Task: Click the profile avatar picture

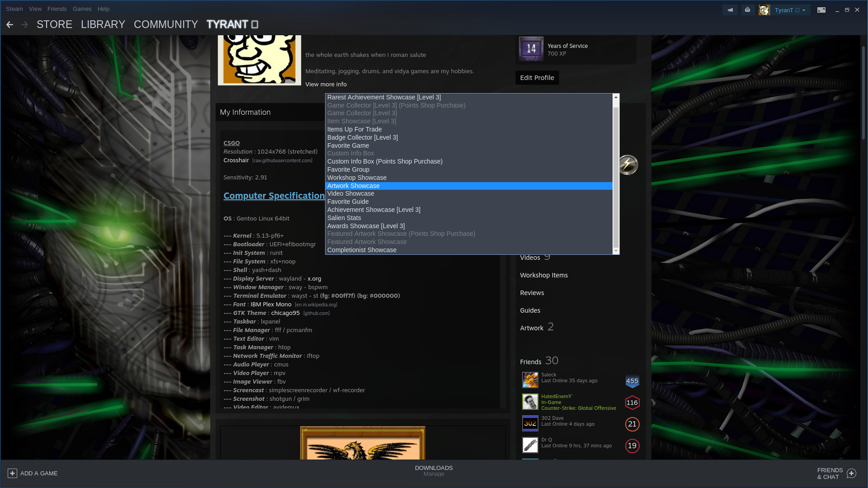Action: point(259,60)
